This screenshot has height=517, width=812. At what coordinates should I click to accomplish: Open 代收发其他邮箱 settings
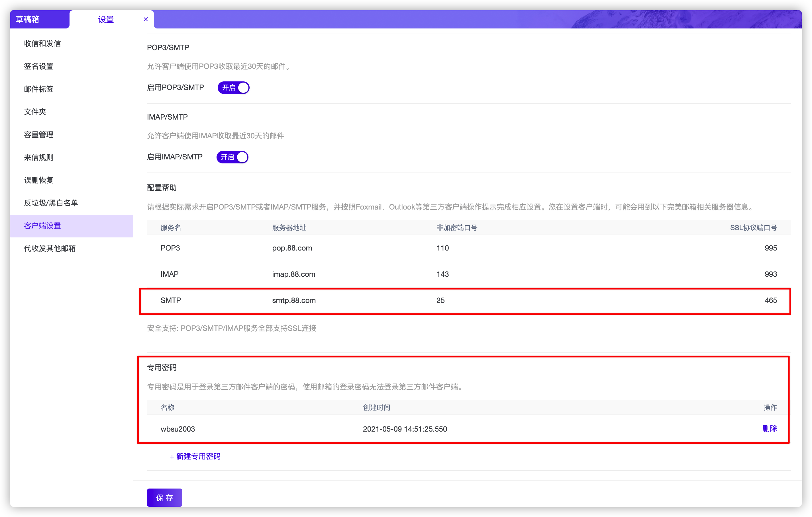50,248
